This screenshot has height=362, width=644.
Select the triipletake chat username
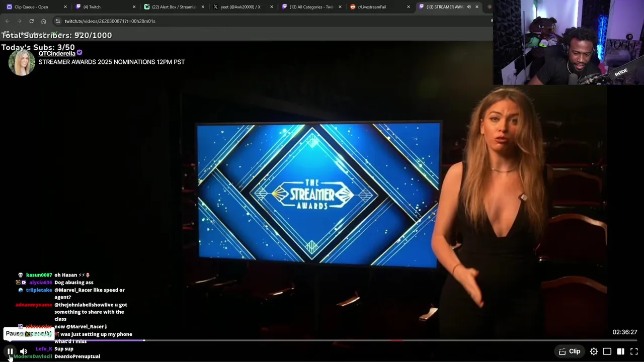pos(39,290)
